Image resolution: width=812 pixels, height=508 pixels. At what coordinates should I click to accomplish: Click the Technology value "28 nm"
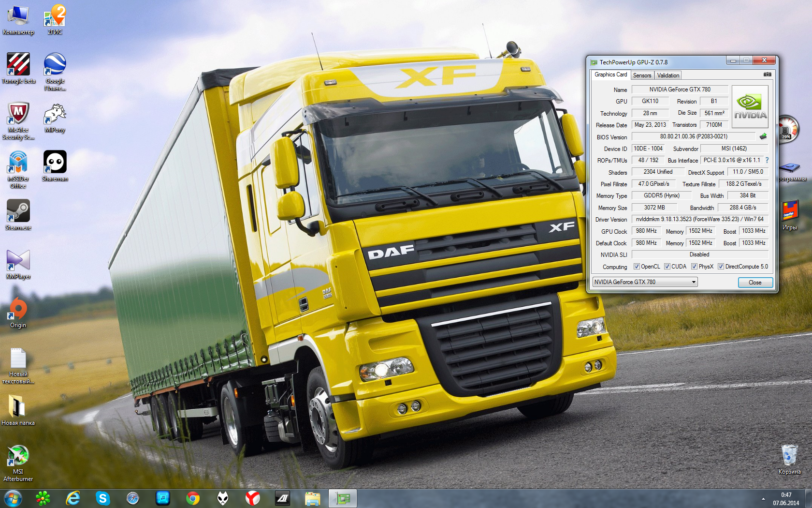[x=650, y=113]
